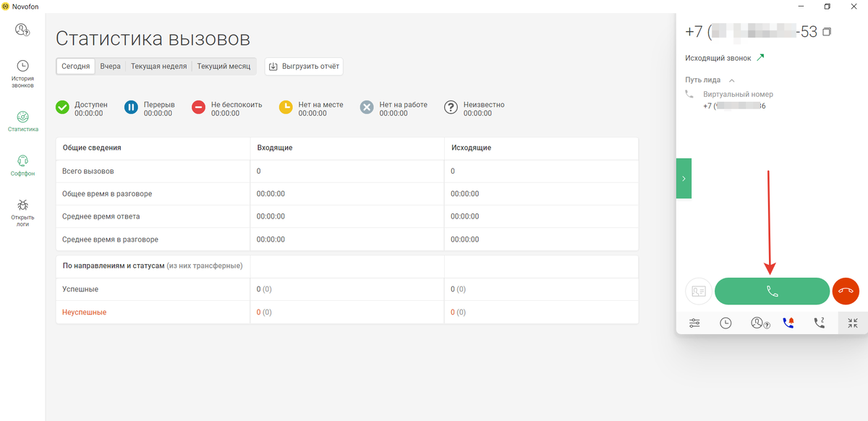Minimize the Novofon window

[x=799, y=7]
